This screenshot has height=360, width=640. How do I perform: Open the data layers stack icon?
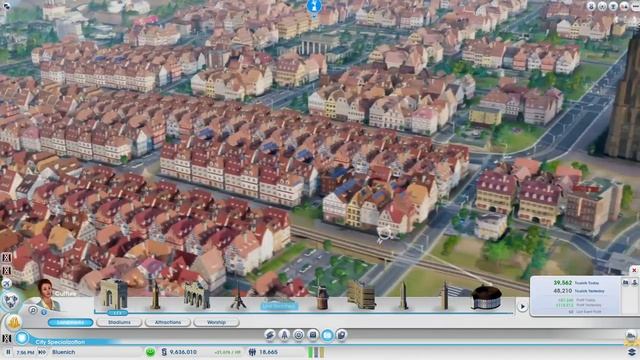pyautogui.click(x=631, y=352)
